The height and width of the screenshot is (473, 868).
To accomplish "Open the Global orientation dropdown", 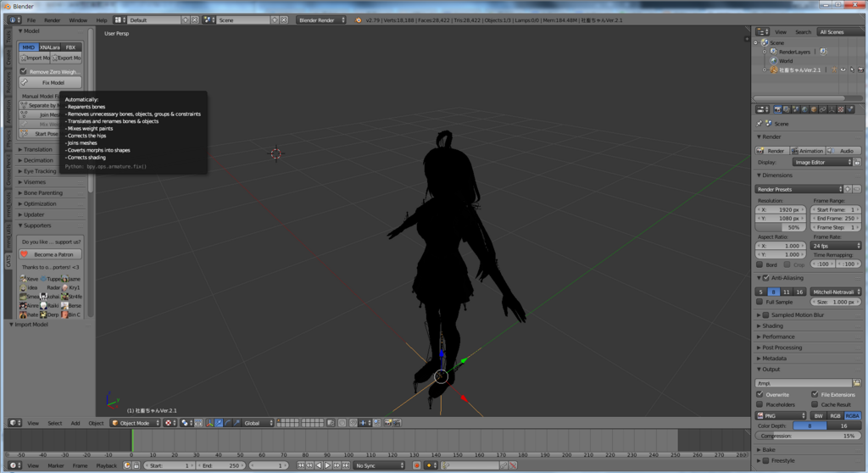I will pyautogui.click(x=258, y=423).
